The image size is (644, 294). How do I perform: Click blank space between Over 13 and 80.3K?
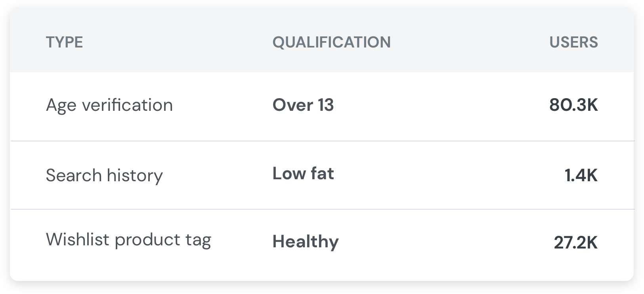(x=441, y=105)
